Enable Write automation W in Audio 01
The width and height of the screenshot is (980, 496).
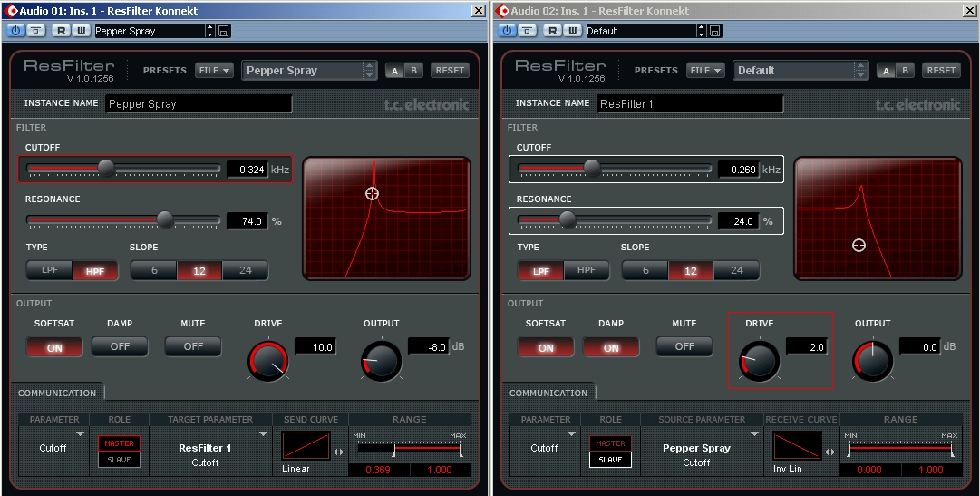tap(82, 31)
